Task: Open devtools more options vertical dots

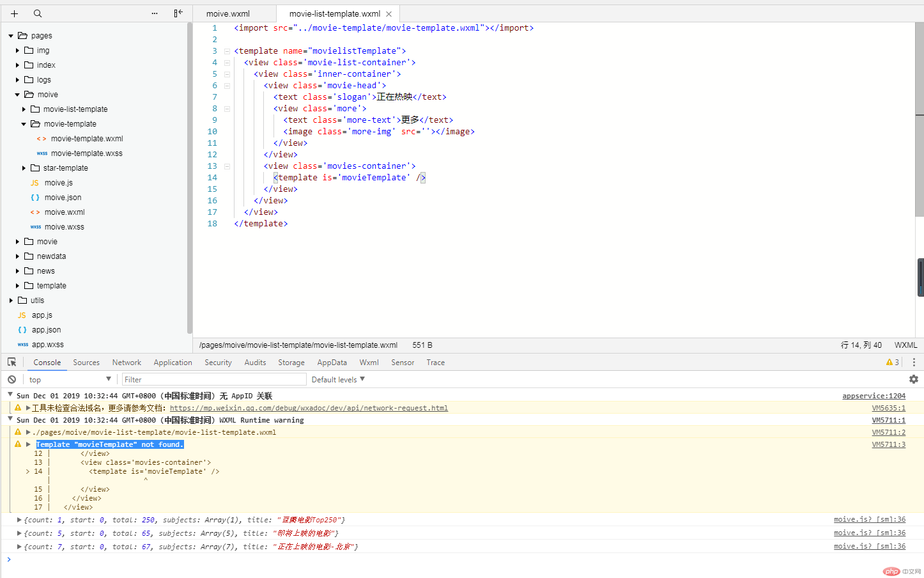Action: pos(914,362)
